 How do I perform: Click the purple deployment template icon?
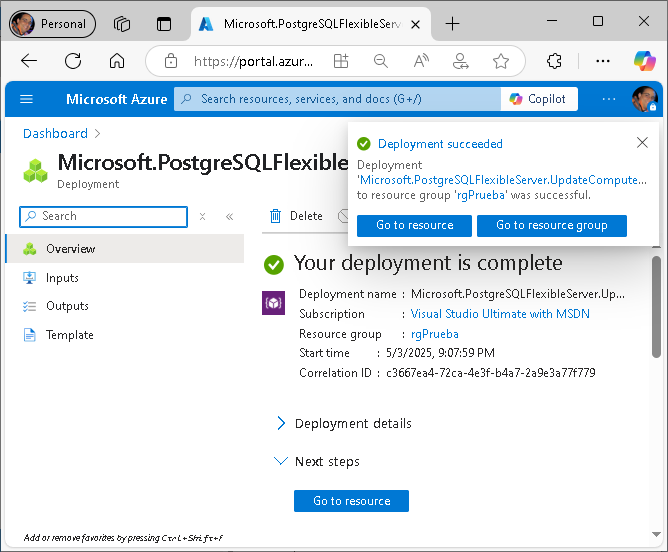(x=274, y=303)
